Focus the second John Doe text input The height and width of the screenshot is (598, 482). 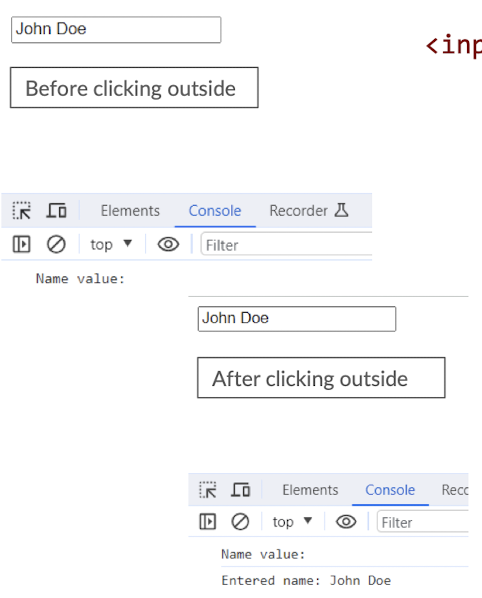coord(297,319)
